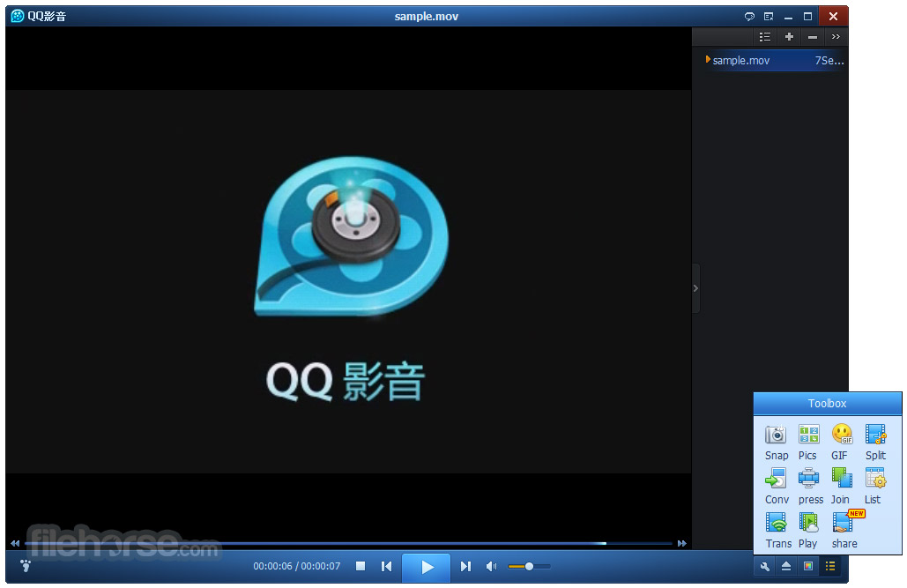Open the Conv converter tool

click(x=777, y=487)
